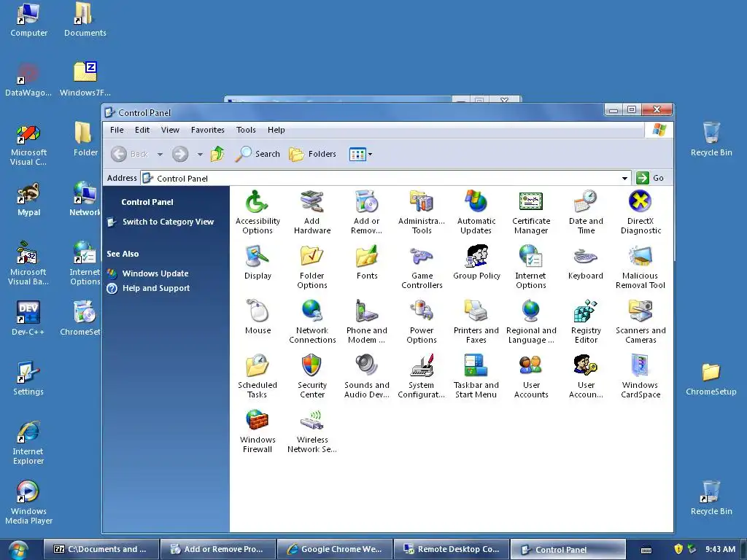Open Keyboard settings icon

click(x=586, y=262)
